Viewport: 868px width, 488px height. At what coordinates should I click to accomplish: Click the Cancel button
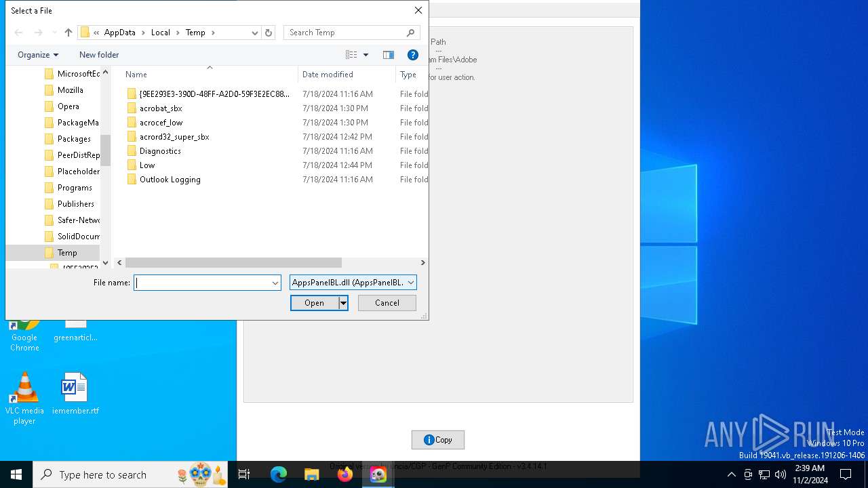[387, 303]
